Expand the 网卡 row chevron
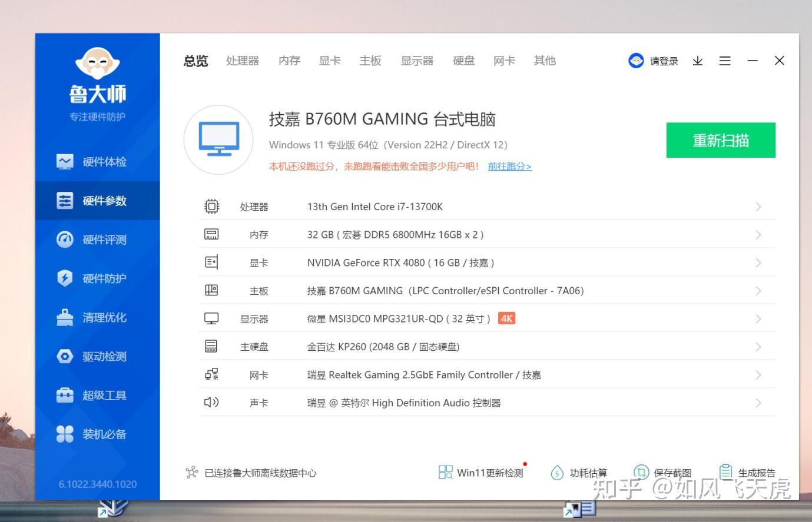The height and width of the screenshot is (522, 812). (758, 375)
